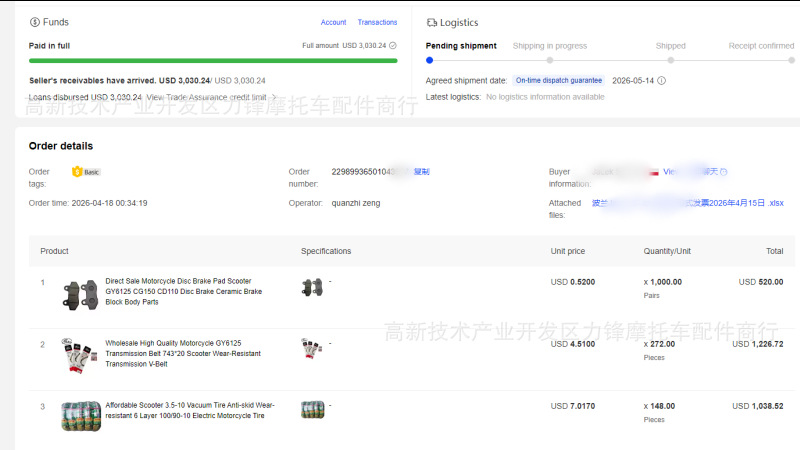Select the Shipping in progress step
This screenshot has width=800, height=450.
549,46
